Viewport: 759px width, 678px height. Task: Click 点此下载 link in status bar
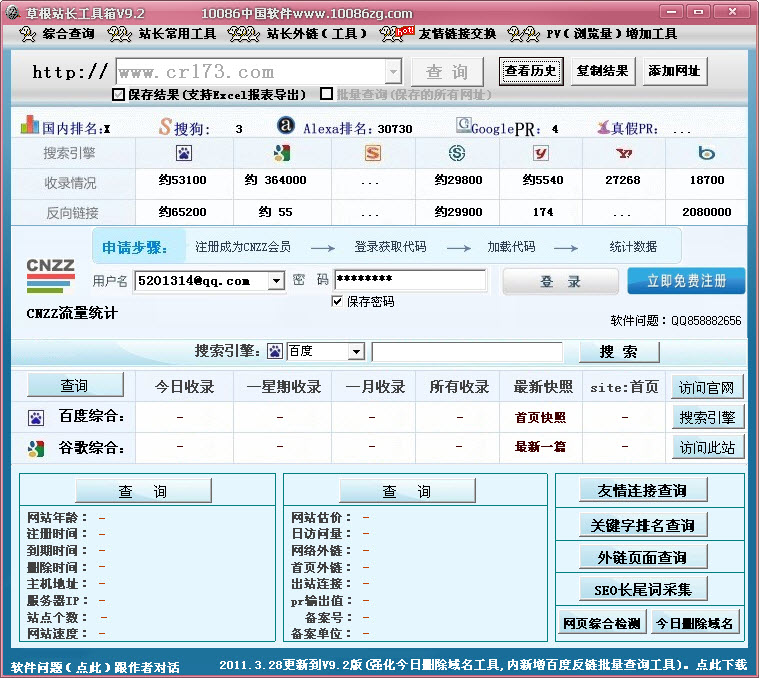click(x=722, y=665)
